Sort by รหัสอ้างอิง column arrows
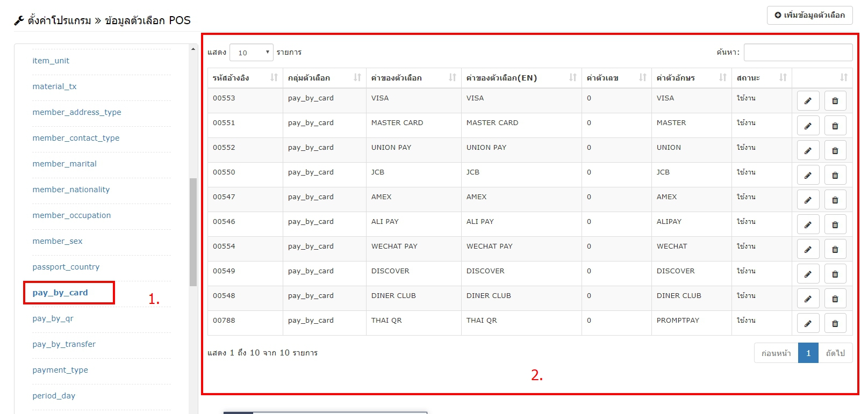Viewport: 868px width, 414px height. tap(274, 78)
